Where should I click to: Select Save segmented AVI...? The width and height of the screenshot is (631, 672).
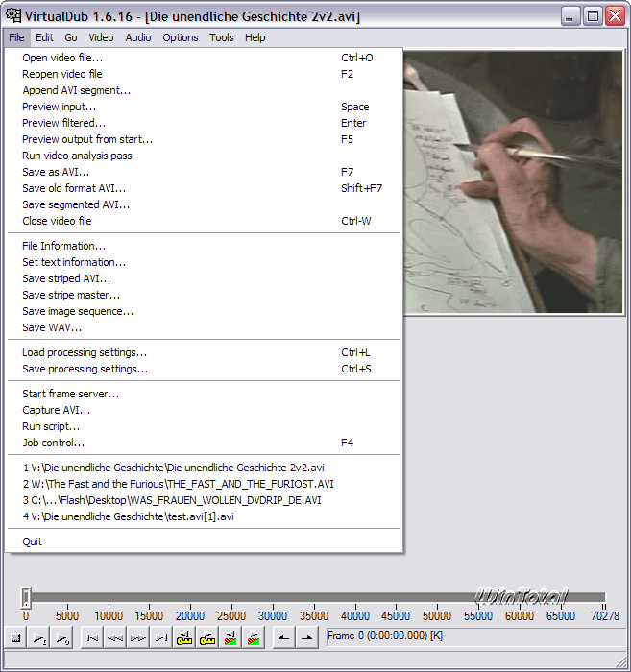tap(204, 204)
